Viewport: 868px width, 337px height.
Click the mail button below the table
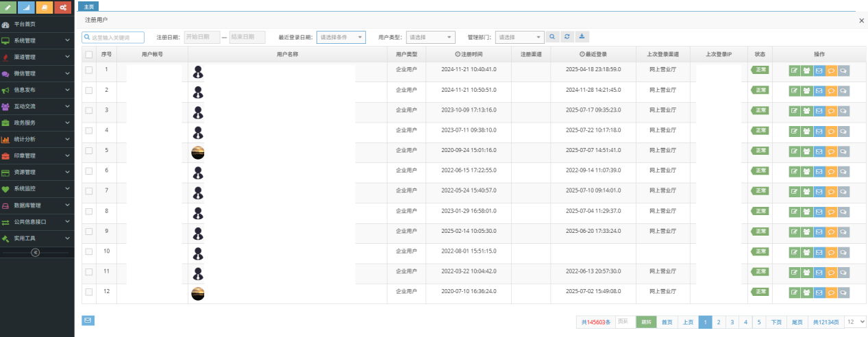click(x=88, y=320)
